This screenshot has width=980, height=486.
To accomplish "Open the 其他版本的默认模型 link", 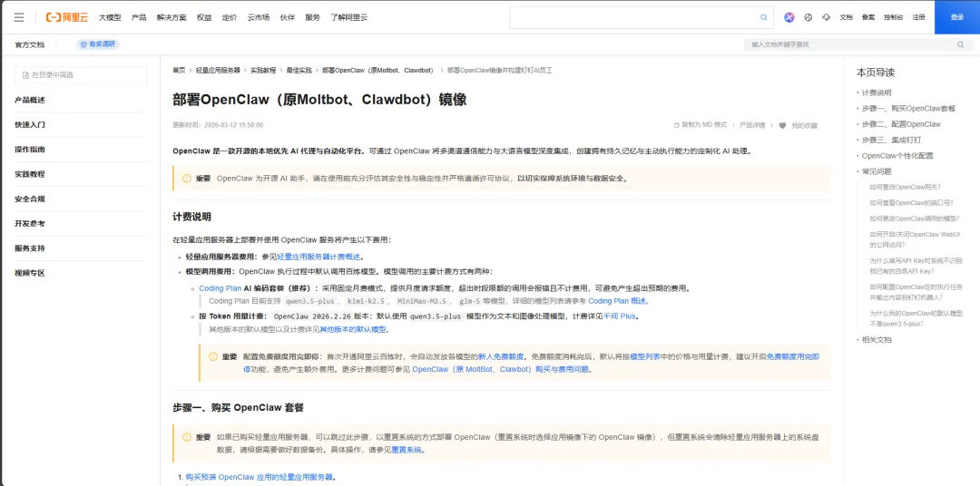I will click(x=353, y=329).
